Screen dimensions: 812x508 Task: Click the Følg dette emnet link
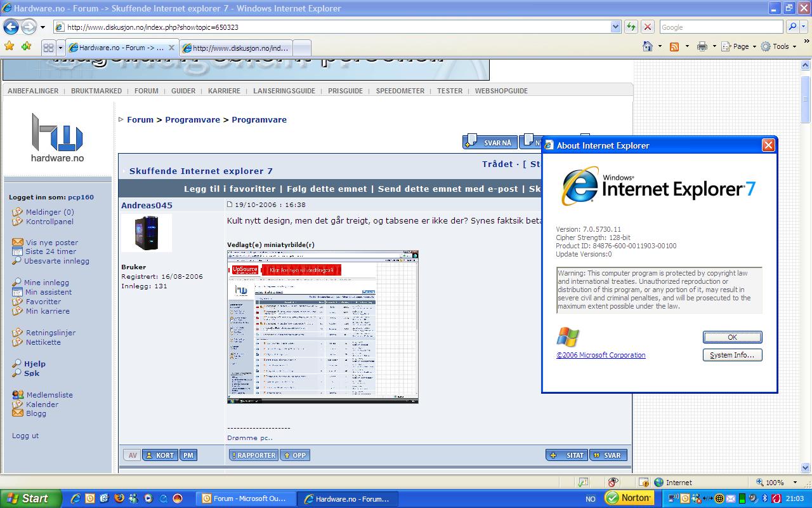tap(327, 189)
